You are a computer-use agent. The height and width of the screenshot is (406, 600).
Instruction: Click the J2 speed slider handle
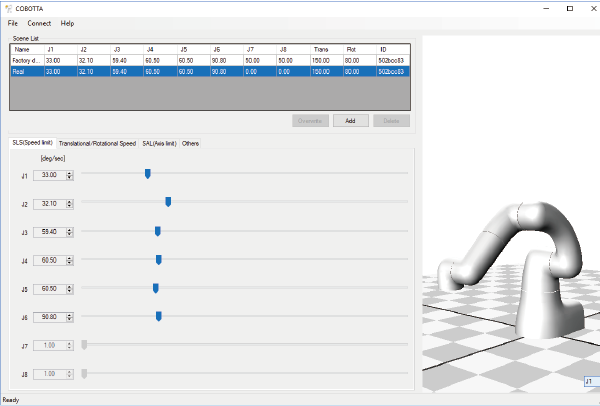click(168, 203)
